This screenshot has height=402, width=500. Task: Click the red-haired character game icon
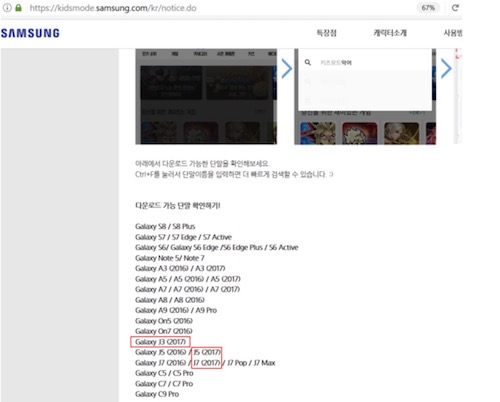pyautogui.click(x=360, y=133)
